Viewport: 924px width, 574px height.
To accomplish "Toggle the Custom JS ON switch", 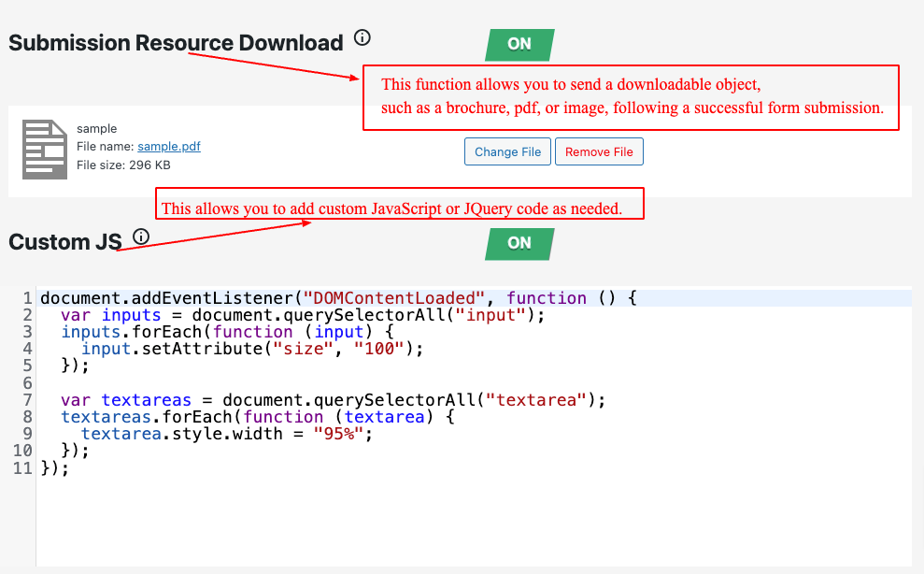I will coord(519,244).
